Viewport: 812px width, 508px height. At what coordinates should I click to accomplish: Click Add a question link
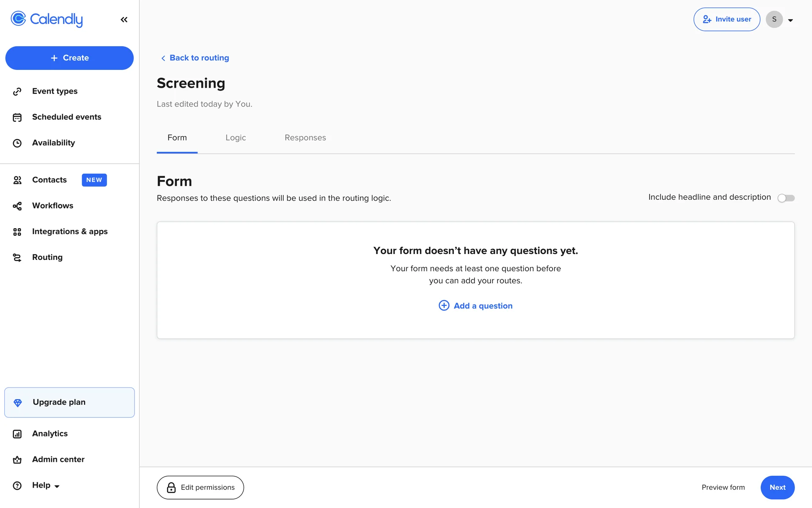(475, 306)
